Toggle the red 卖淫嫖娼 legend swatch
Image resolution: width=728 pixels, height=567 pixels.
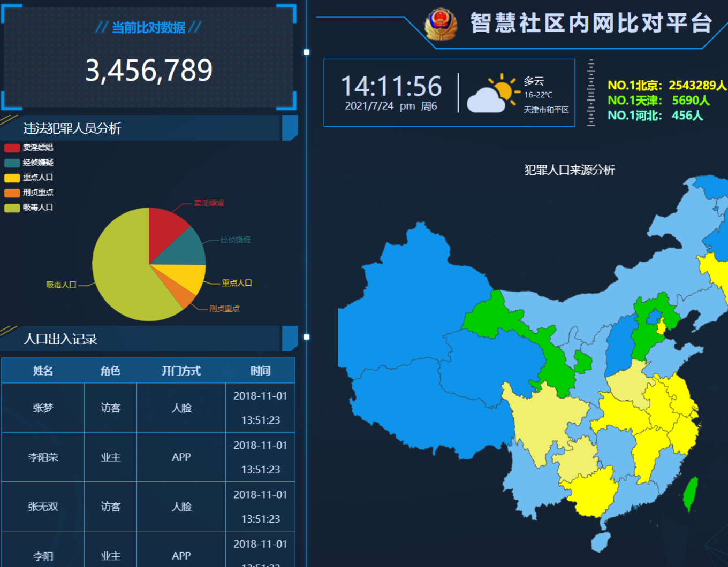pyautogui.click(x=12, y=148)
